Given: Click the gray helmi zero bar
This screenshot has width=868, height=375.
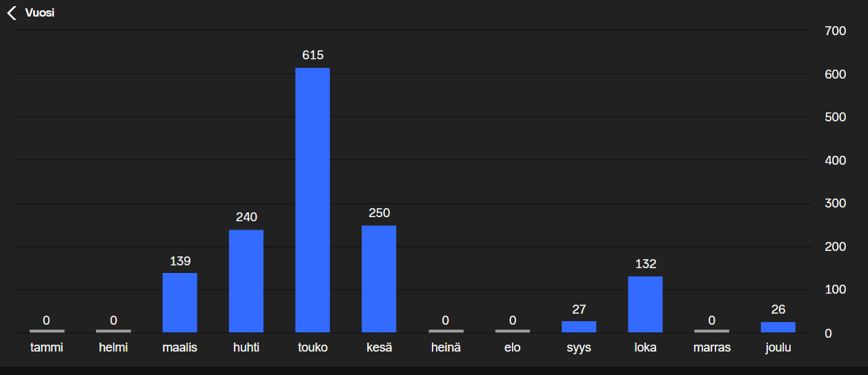Looking at the screenshot, I should [x=113, y=331].
